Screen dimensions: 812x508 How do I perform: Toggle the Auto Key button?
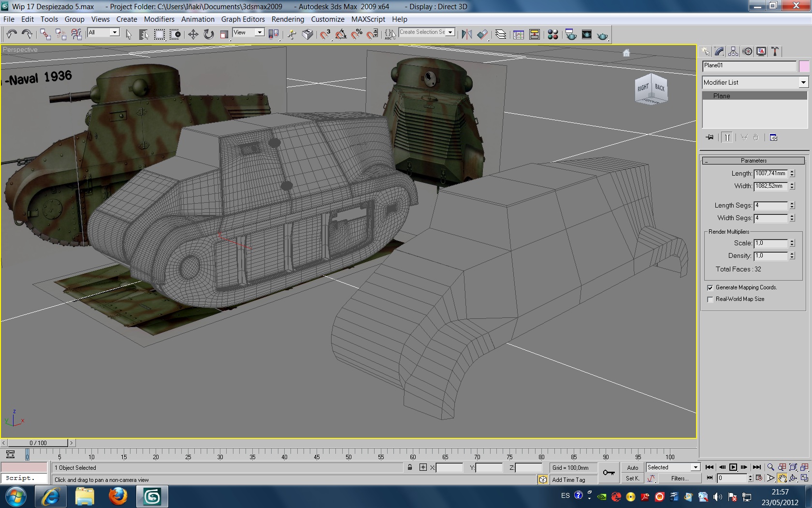point(632,467)
